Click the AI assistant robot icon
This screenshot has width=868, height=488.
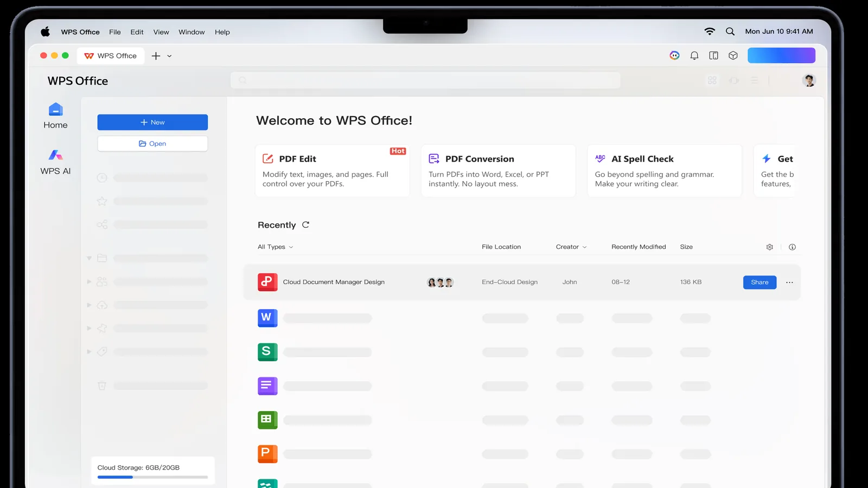click(674, 55)
